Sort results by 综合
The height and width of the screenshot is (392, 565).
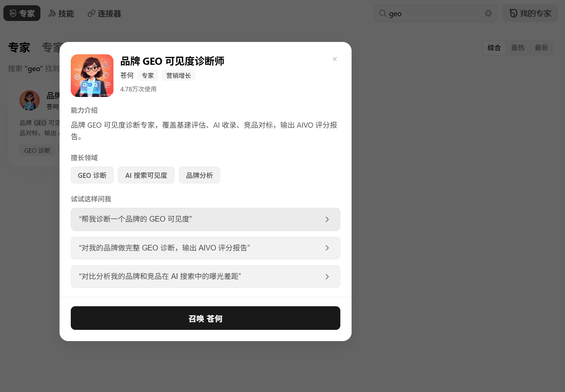click(x=494, y=48)
